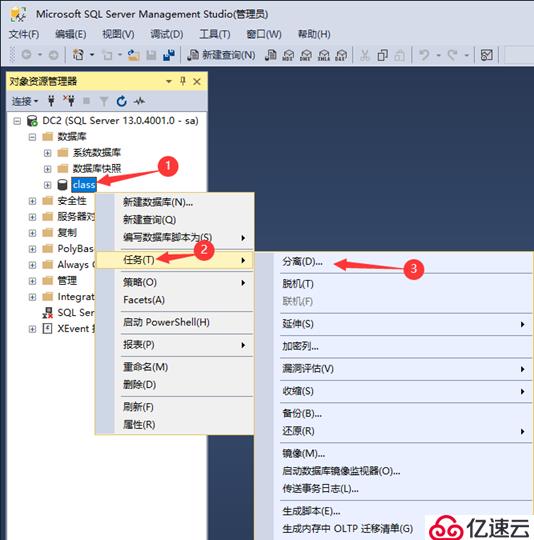
Task: Expand the 管理 folder
Action: click(32, 281)
